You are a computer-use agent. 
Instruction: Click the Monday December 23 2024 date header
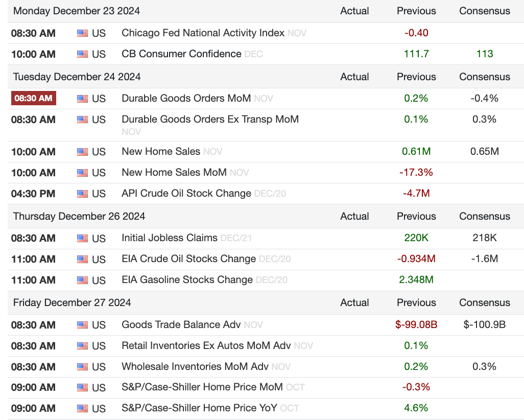coord(77,11)
